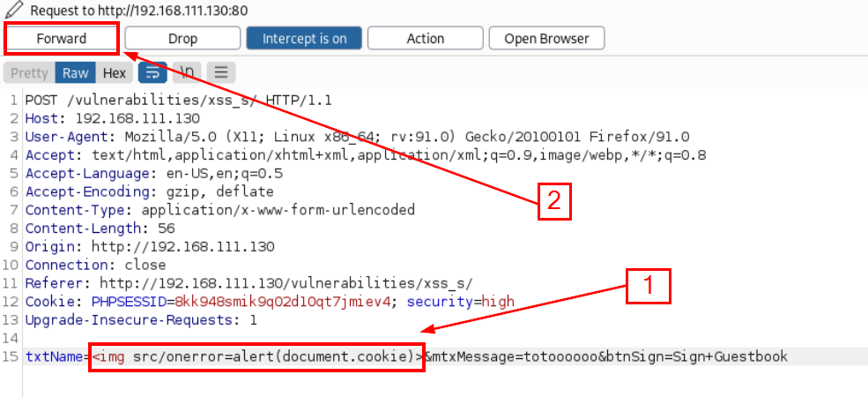
Task: Click the PHPSESSID cookie value
Action: pos(285,302)
